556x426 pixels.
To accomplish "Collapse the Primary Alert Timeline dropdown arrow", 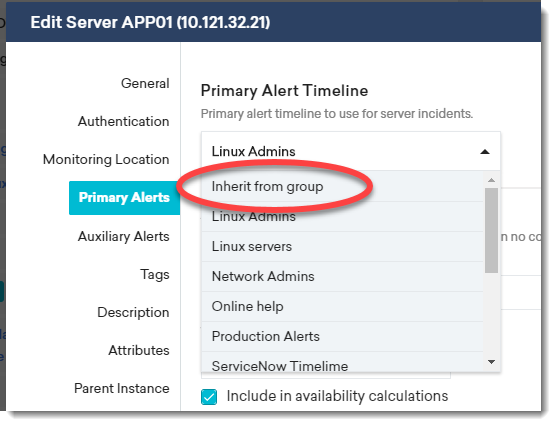I will tap(484, 152).
